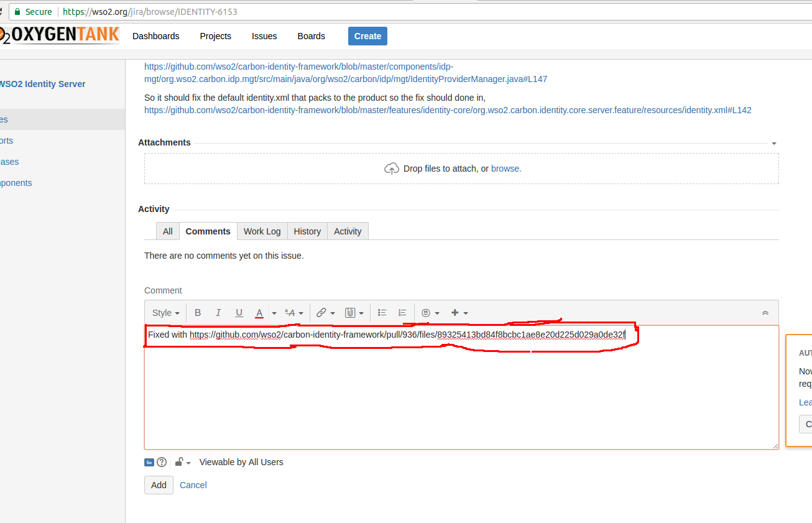Switch to the Work Log tab

pos(262,231)
